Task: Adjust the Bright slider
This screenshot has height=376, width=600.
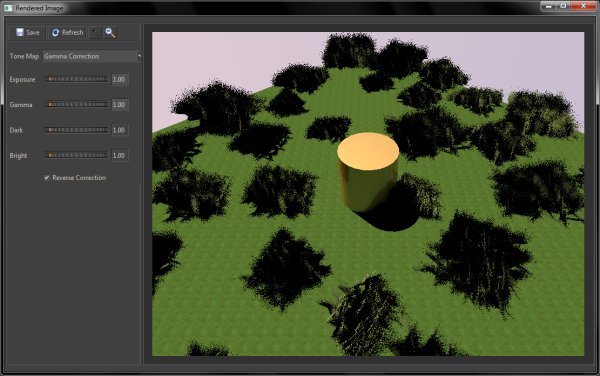Action: point(76,155)
